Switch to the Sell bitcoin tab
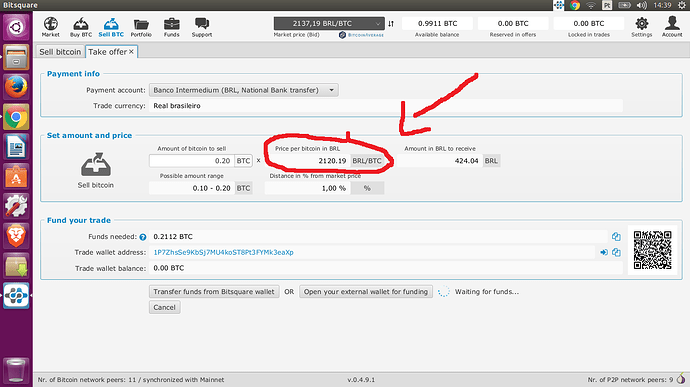The image size is (690, 387). [x=60, y=52]
